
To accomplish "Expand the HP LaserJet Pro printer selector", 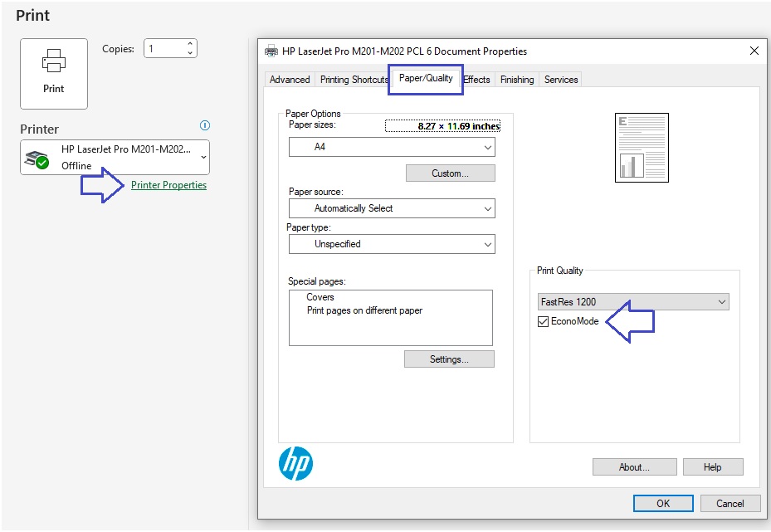I will [x=115, y=158].
